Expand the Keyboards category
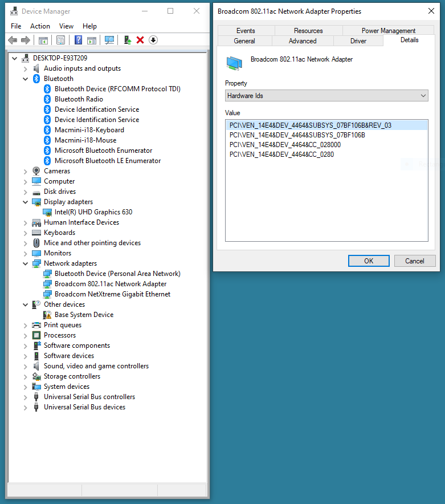445x504 pixels. pos(26,233)
